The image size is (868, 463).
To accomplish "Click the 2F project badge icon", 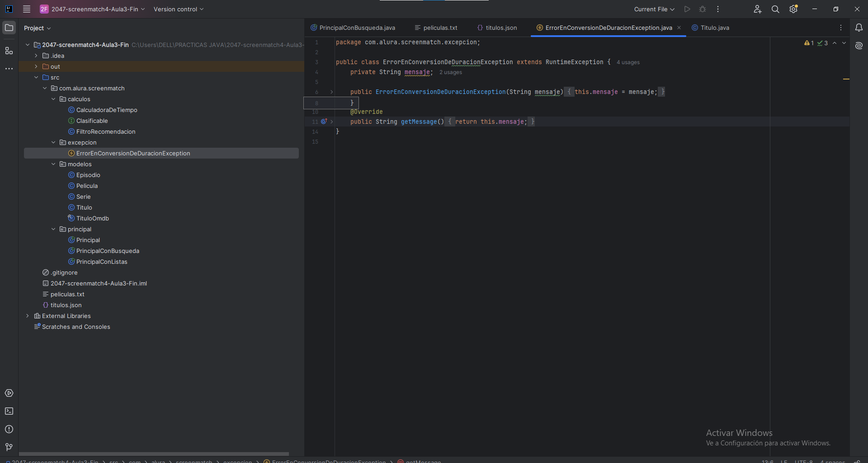I will click(x=44, y=9).
